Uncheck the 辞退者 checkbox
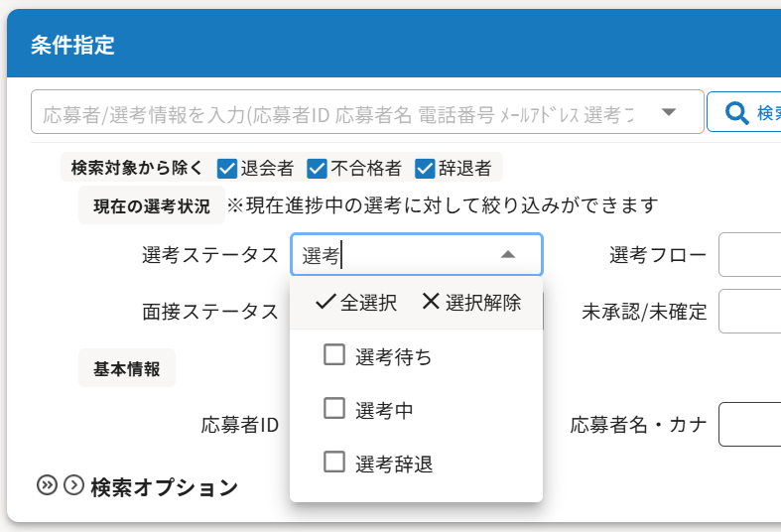The height and width of the screenshot is (532, 781). coord(426,168)
